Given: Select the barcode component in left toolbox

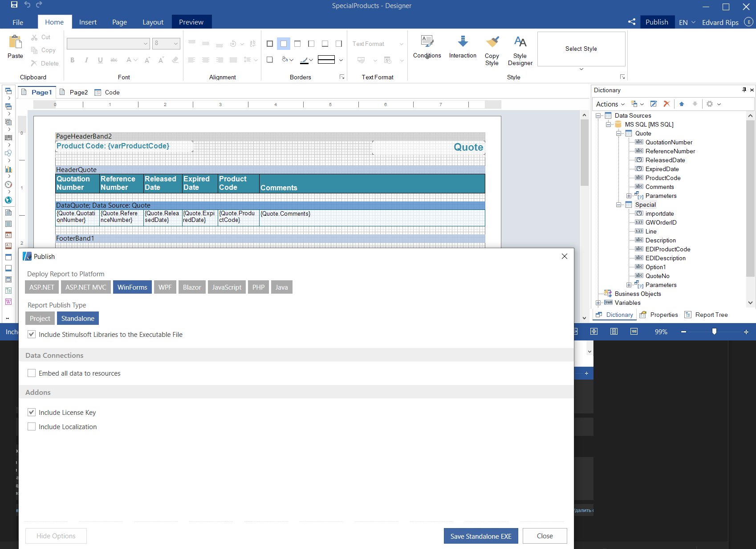Looking at the screenshot, I should click(8, 138).
